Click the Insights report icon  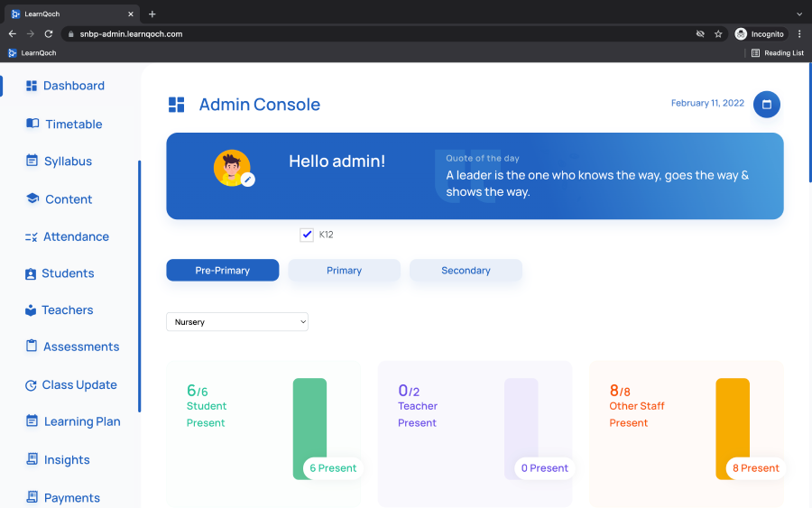tap(32, 458)
